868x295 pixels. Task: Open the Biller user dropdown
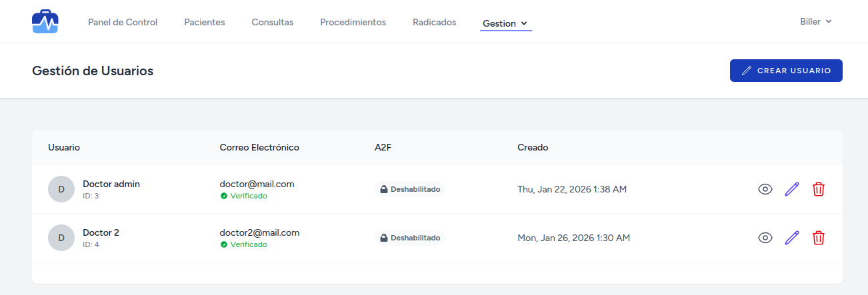point(816,21)
